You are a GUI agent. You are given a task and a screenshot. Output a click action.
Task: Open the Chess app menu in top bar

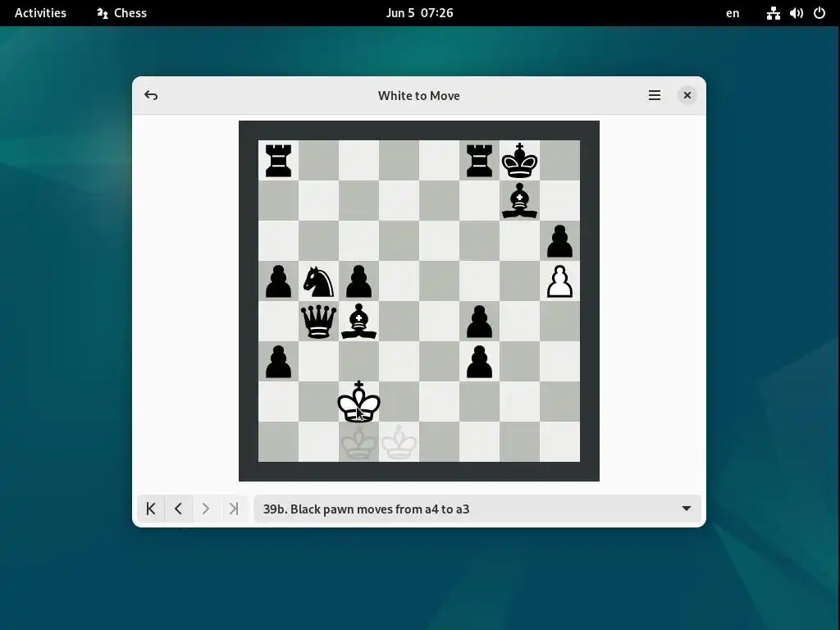click(121, 13)
